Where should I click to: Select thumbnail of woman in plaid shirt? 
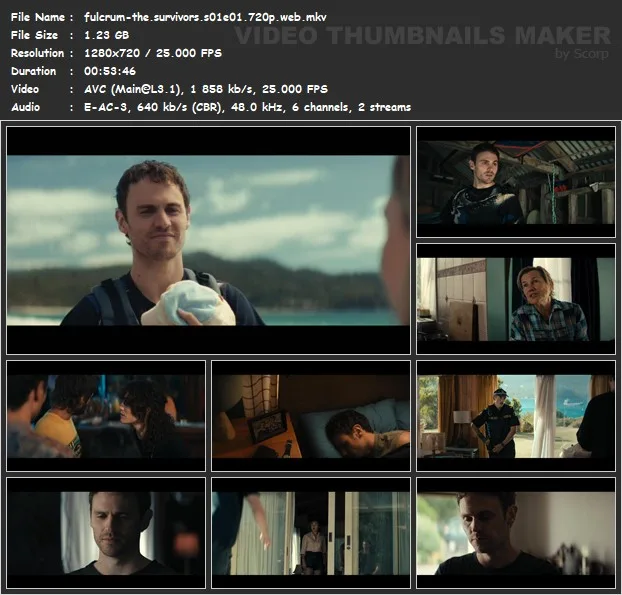click(x=516, y=299)
